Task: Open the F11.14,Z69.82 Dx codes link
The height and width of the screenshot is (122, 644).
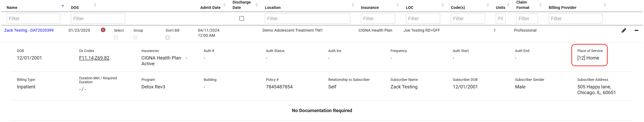Action: (x=94, y=58)
